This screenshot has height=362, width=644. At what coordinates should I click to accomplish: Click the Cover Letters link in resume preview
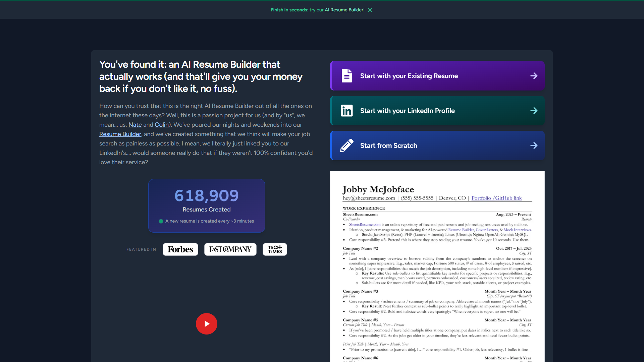click(x=487, y=230)
